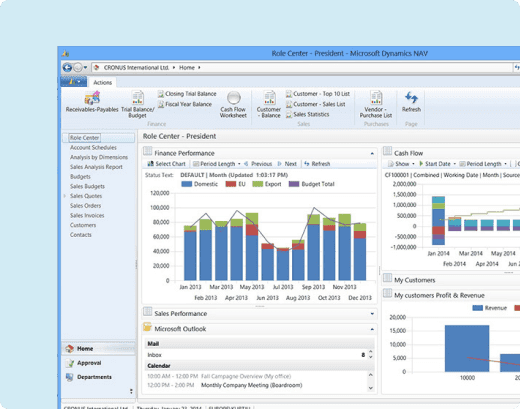
Task: Select the Actions ribbon tab
Action: point(103,82)
